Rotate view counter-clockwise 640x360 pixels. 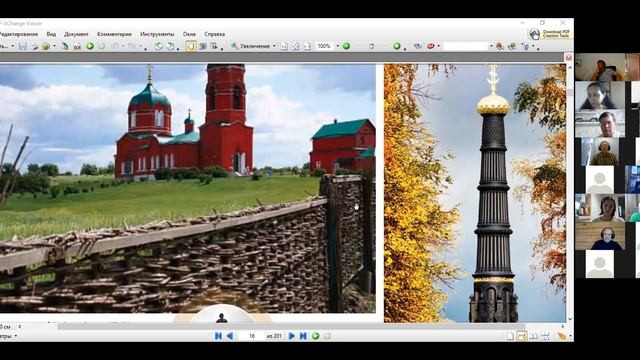158,46
